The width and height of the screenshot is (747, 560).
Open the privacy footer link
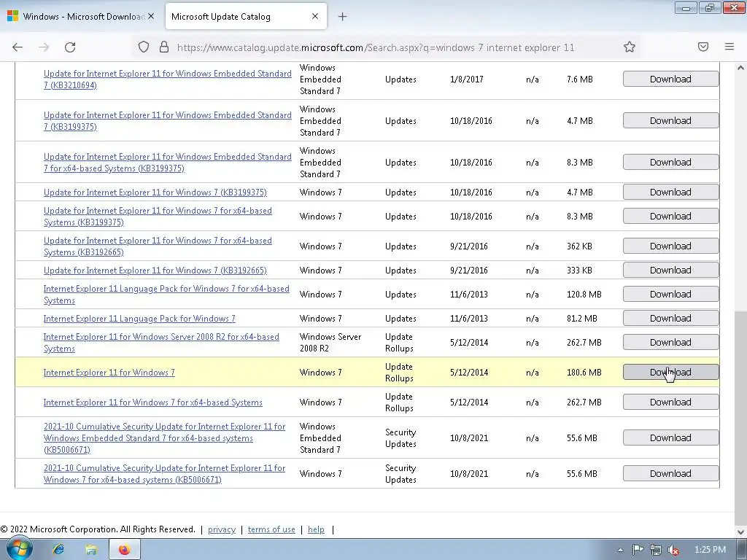222,529
